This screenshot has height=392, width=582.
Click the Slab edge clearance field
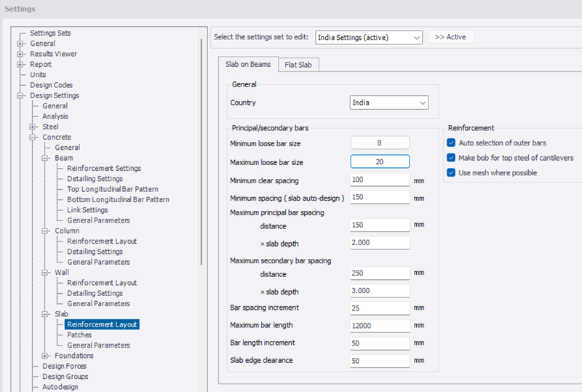point(380,361)
